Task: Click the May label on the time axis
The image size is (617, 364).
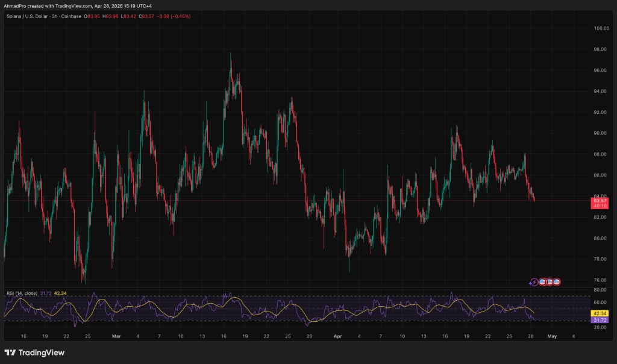Action: point(552,335)
